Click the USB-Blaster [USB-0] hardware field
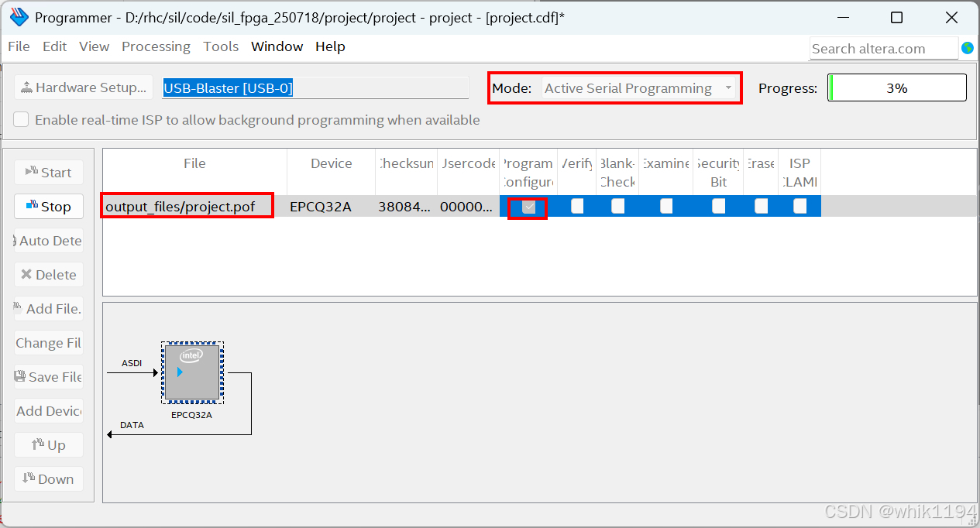 click(315, 87)
